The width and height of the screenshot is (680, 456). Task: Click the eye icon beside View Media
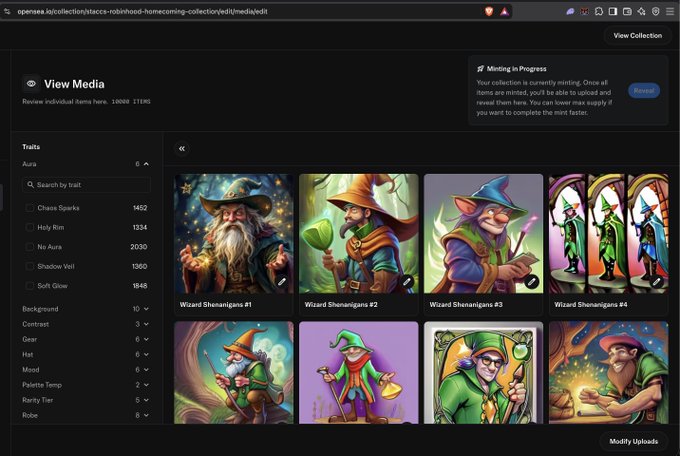tap(31, 84)
